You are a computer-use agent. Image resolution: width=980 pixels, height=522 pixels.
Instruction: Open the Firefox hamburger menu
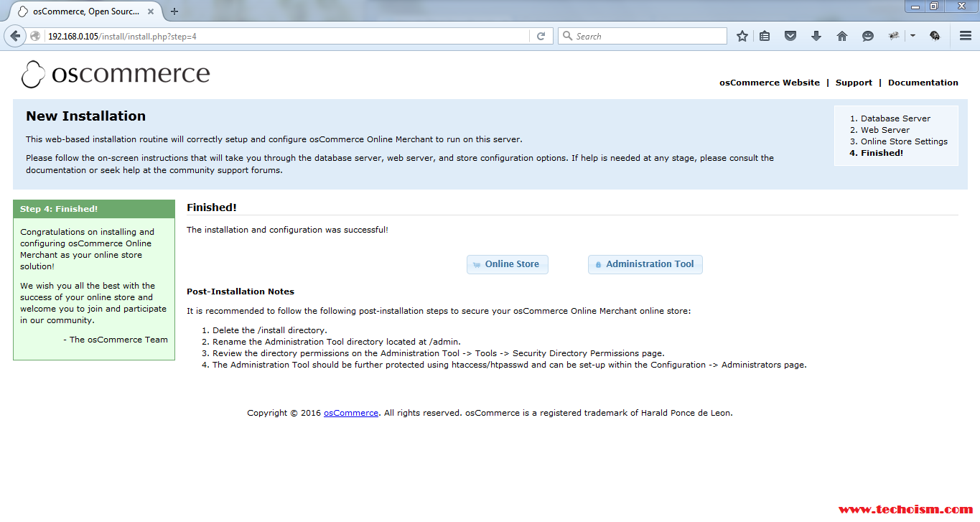966,36
